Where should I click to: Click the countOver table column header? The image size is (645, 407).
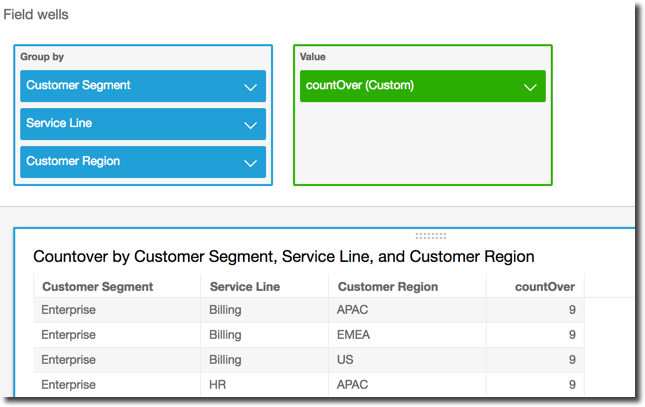pos(544,287)
